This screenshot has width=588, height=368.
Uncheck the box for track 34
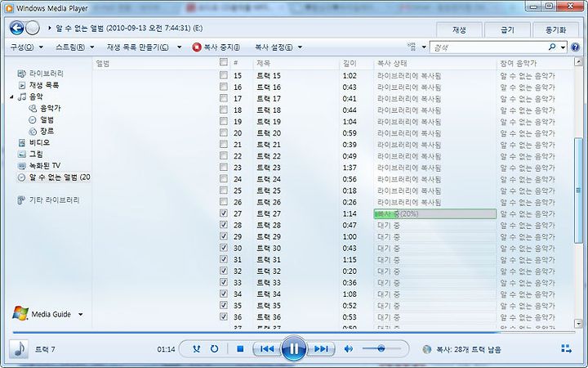(x=224, y=294)
